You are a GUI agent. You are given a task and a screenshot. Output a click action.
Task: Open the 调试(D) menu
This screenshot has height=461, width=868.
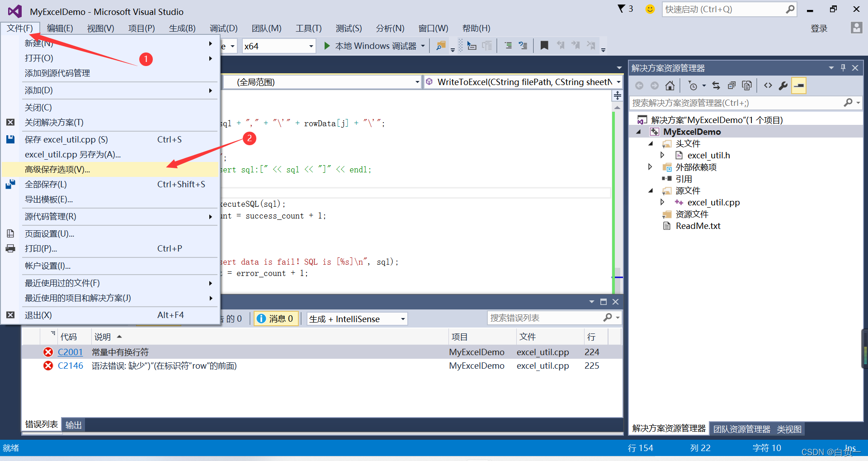point(223,28)
